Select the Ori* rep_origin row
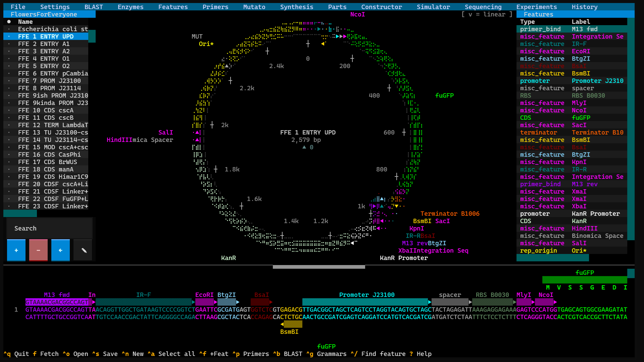The height and width of the screenshot is (362, 644). pos(572,250)
